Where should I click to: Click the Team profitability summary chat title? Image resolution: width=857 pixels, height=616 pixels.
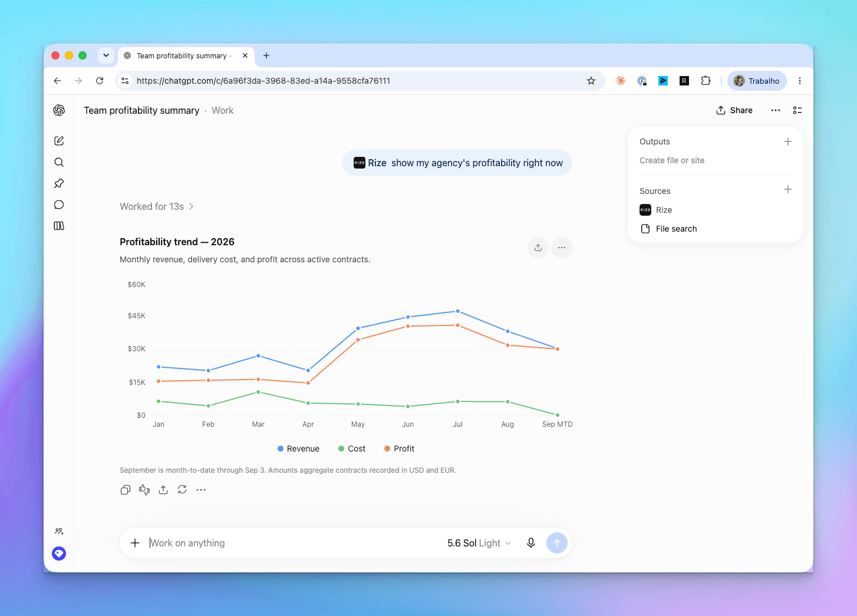tap(141, 110)
